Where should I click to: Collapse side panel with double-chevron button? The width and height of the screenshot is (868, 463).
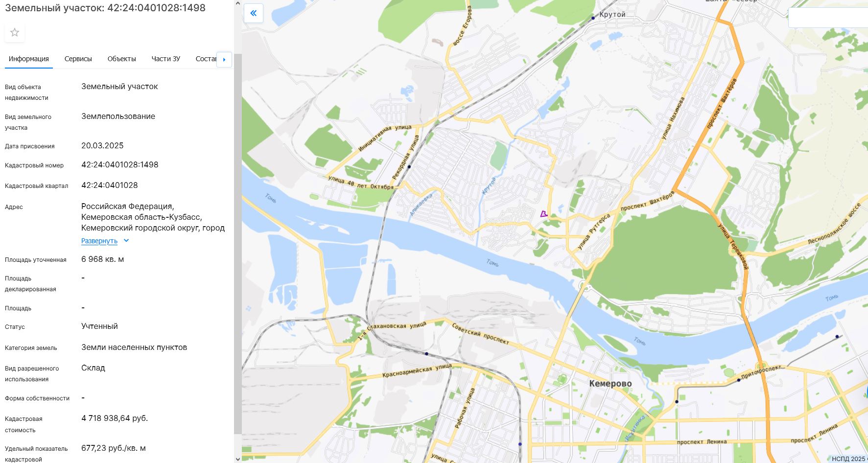point(254,13)
